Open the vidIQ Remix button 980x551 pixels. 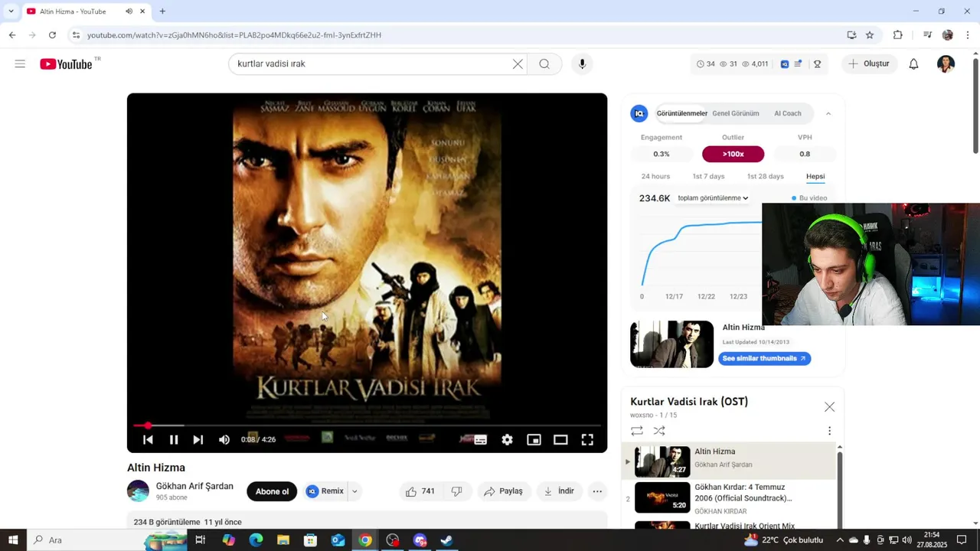pyautogui.click(x=325, y=491)
